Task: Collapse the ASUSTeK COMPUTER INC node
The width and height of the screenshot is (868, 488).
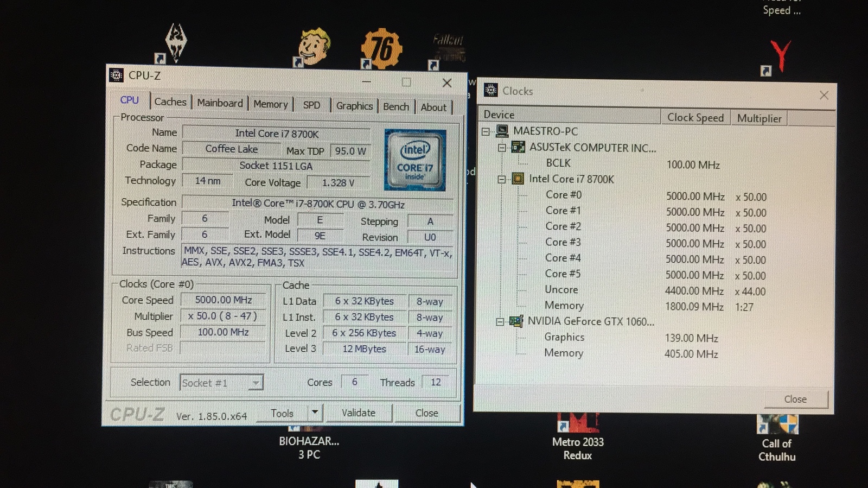Action: click(x=502, y=148)
